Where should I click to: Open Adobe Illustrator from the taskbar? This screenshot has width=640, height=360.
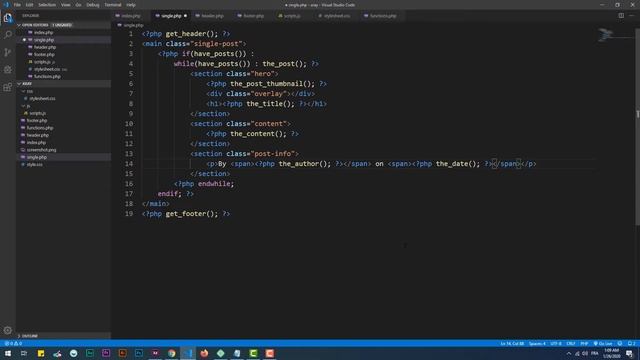122,353
